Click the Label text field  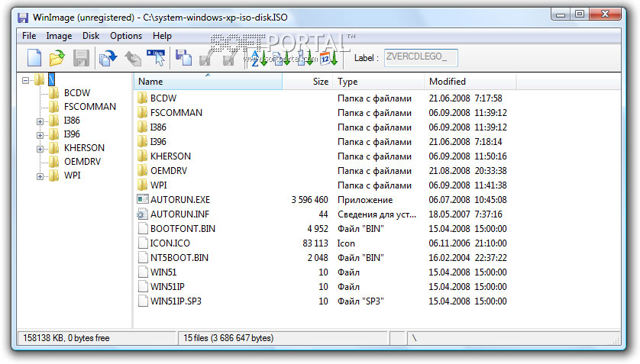(x=421, y=57)
